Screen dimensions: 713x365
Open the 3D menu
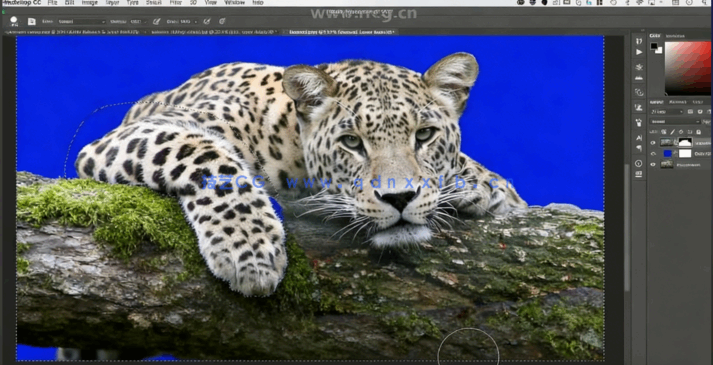(x=193, y=2)
